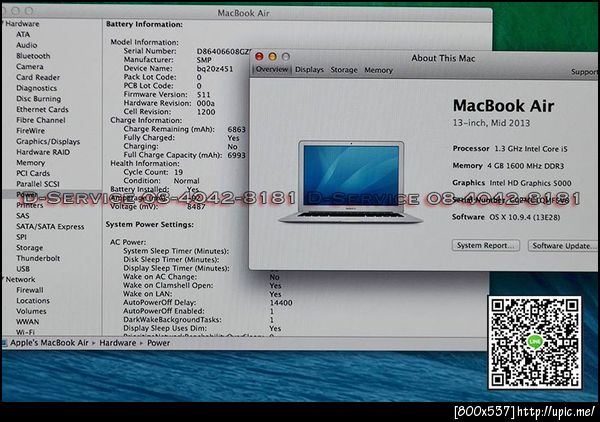Collapse the Network section in sidebar
This screenshot has width=600, height=422.
pyautogui.click(x=2, y=279)
